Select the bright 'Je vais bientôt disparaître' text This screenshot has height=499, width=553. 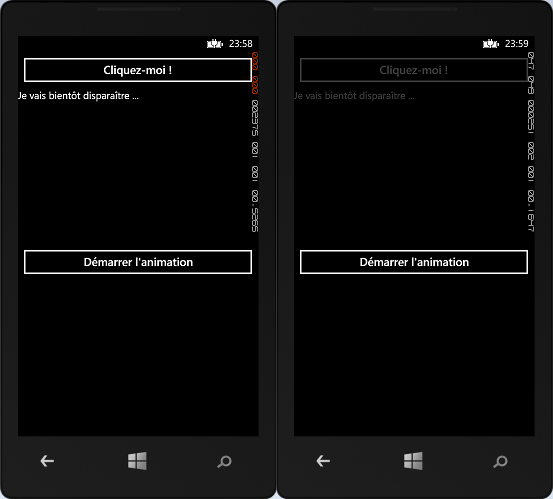[78, 96]
